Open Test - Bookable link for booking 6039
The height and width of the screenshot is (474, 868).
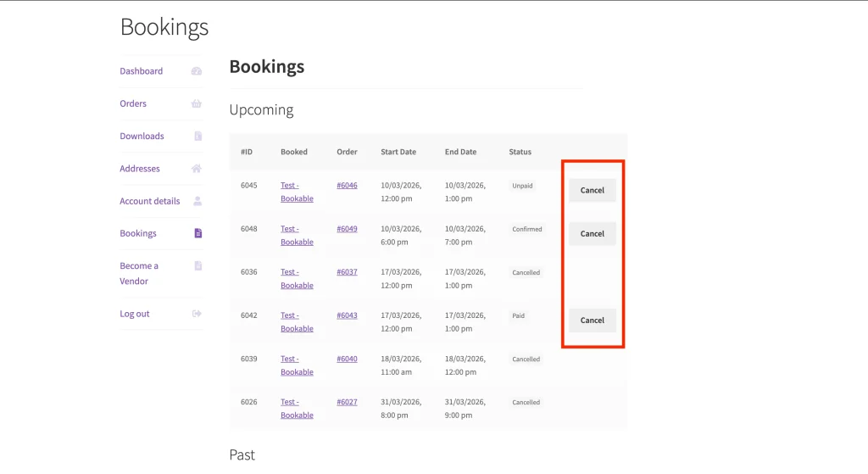[297, 365]
